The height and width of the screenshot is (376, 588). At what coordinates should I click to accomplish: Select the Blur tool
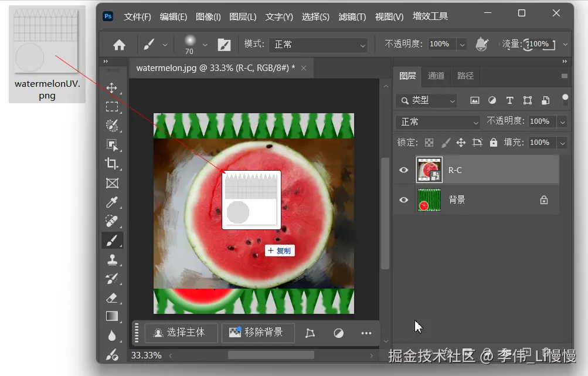pos(112,336)
